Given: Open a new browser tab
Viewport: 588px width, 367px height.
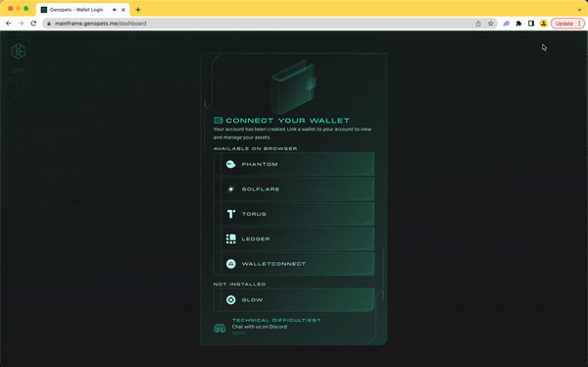Looking at the screenshot, I should (x=138, y=10).
